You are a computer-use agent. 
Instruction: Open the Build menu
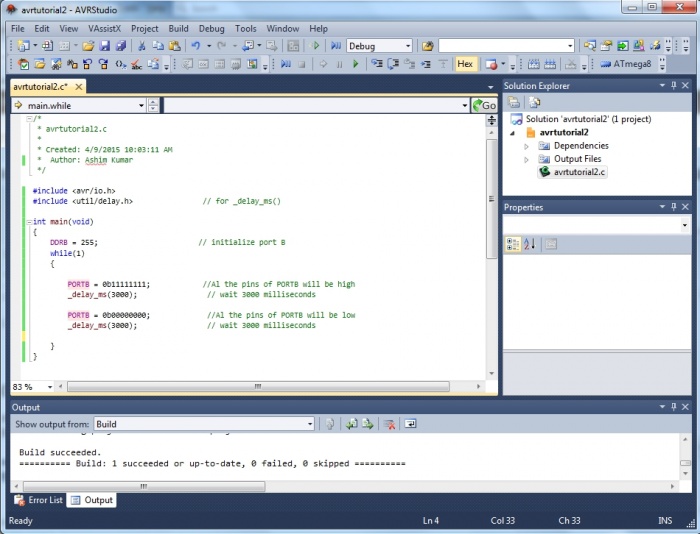click(x=178, y=29)
